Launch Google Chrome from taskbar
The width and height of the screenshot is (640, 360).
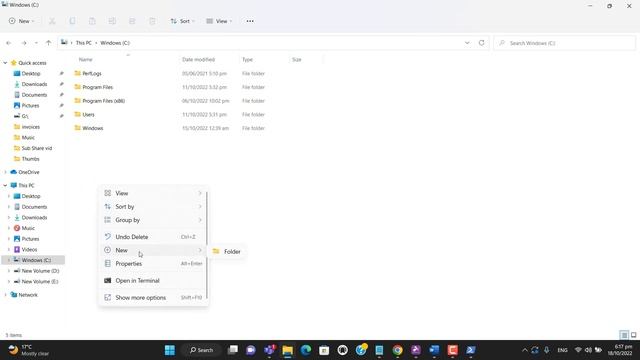pyautogui.click(x=398, y=350)
